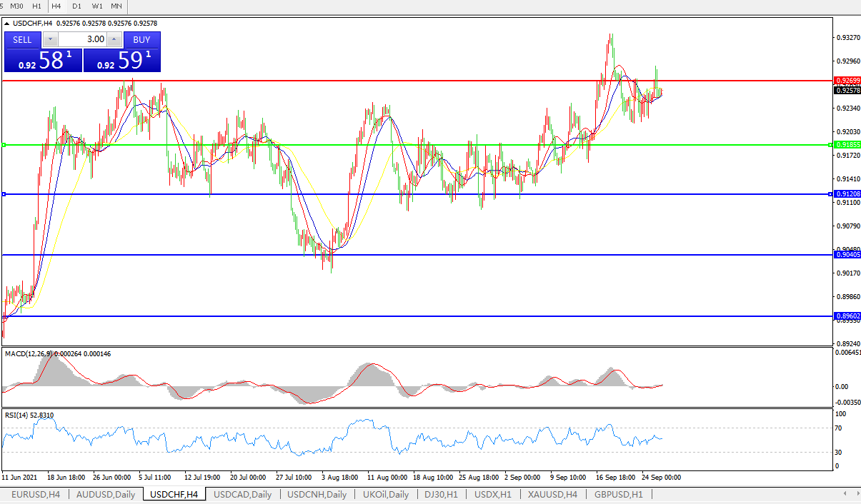Increase trade volume with up arrow
The width and height of the screenshot is (861, 504).
114,40
